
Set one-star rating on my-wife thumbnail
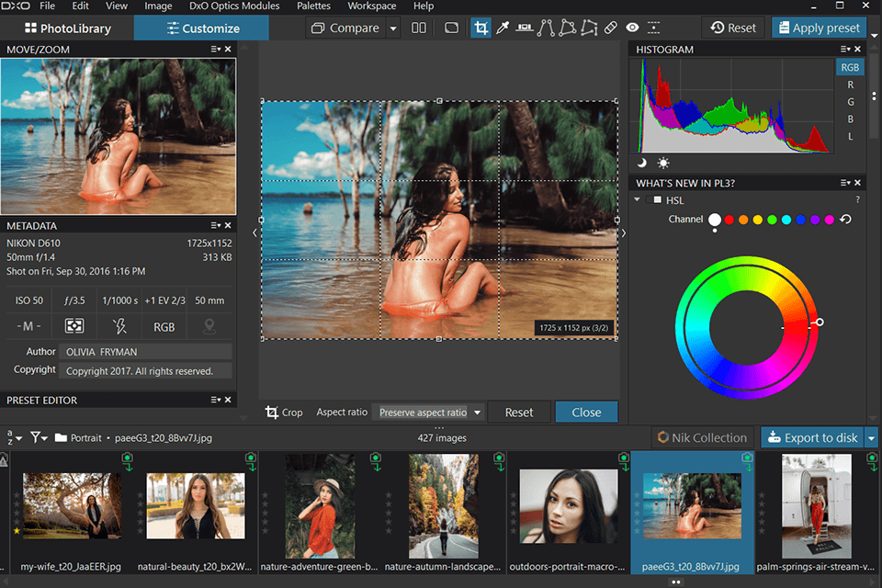(x=17, y=531)
